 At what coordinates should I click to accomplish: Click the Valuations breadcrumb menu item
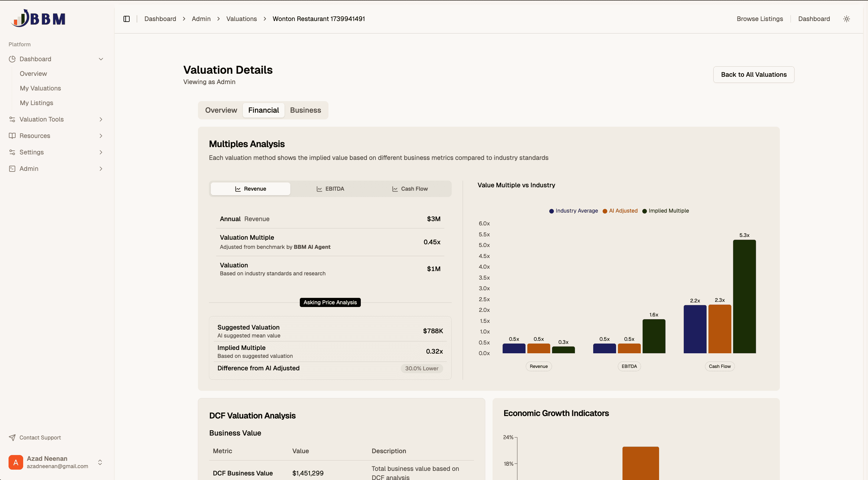242,18
